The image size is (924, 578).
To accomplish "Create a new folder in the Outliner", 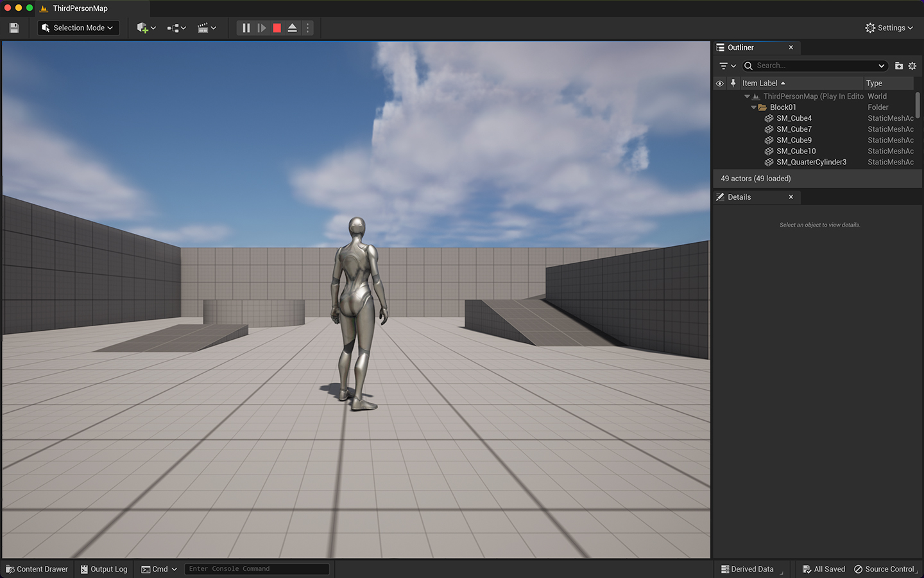I will click(898, 66).
